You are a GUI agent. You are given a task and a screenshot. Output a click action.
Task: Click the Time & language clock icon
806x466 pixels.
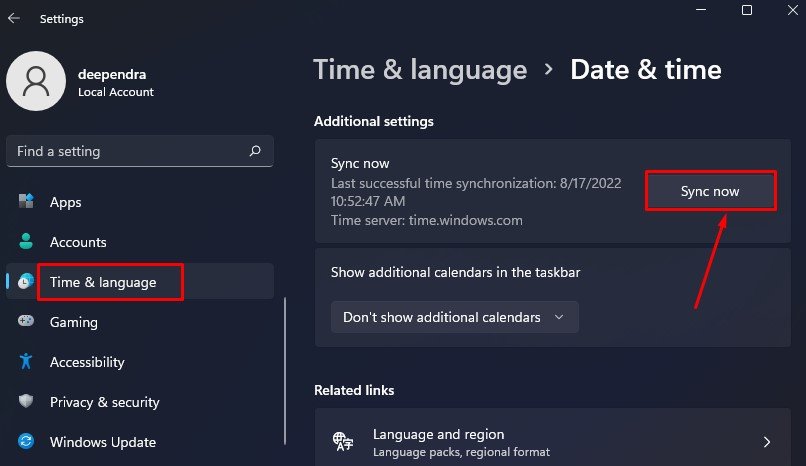pyautogui.click(x=26, y=282)
